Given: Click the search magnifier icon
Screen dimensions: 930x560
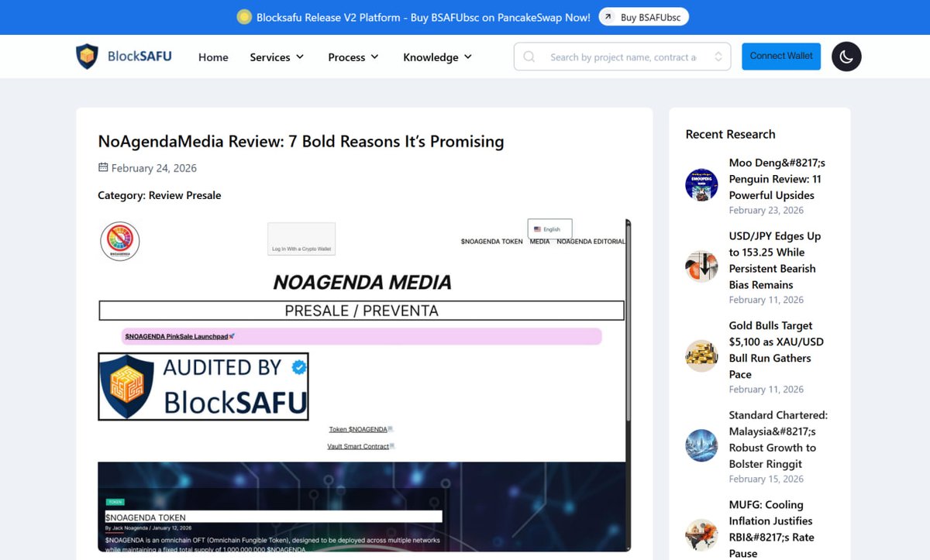Looking at the screenshot, I should pos(528,57).
